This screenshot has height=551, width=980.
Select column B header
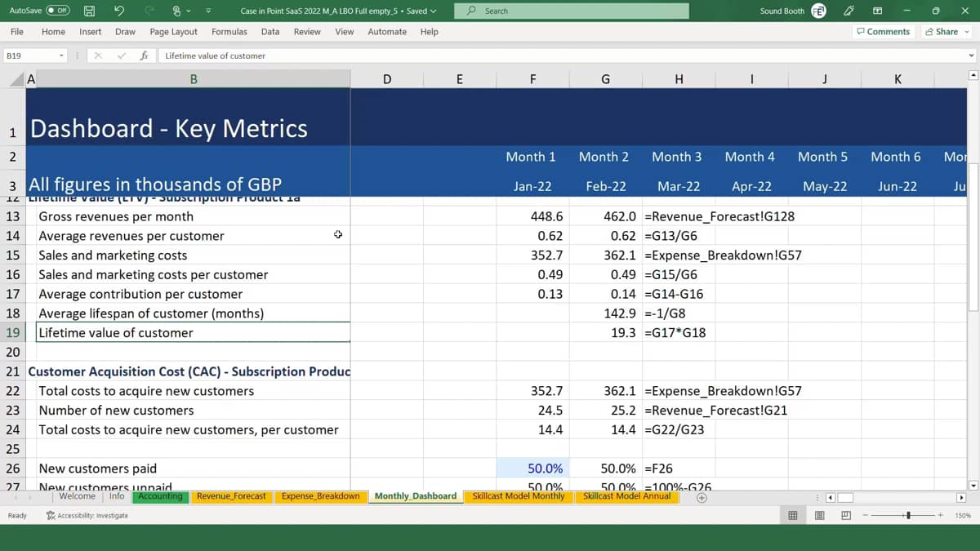[x=194, y=79]
